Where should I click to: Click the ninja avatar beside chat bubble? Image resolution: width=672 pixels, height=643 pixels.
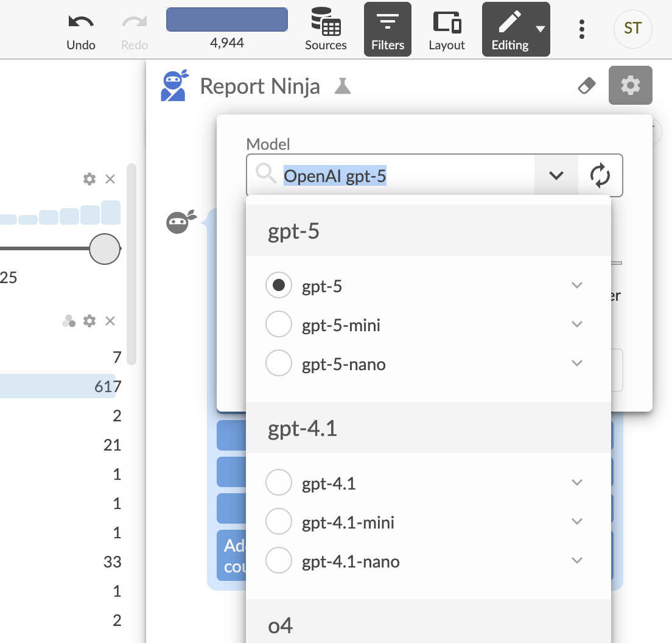(181, 222)
